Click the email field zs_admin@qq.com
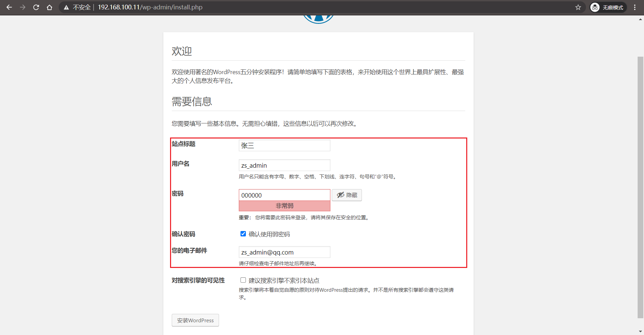The height and width of the screenshot is (335, 644). 284,252
